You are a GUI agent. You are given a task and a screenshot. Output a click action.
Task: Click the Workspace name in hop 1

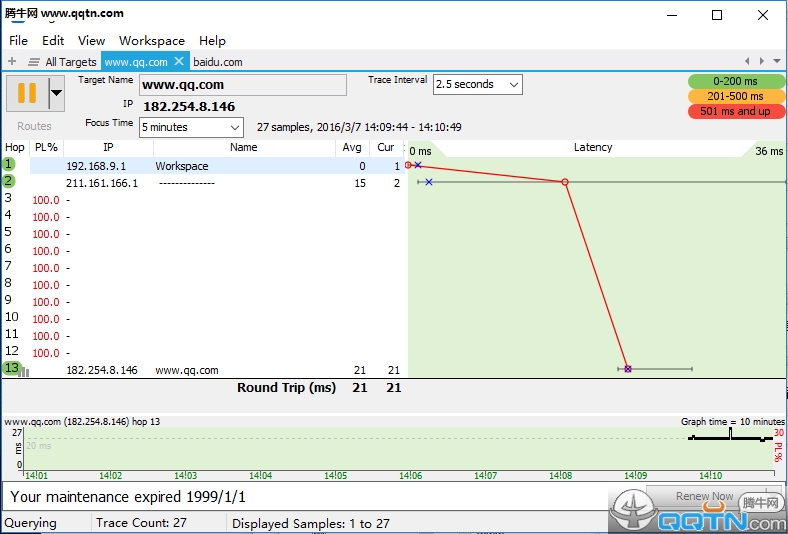[x=182, y=166]
